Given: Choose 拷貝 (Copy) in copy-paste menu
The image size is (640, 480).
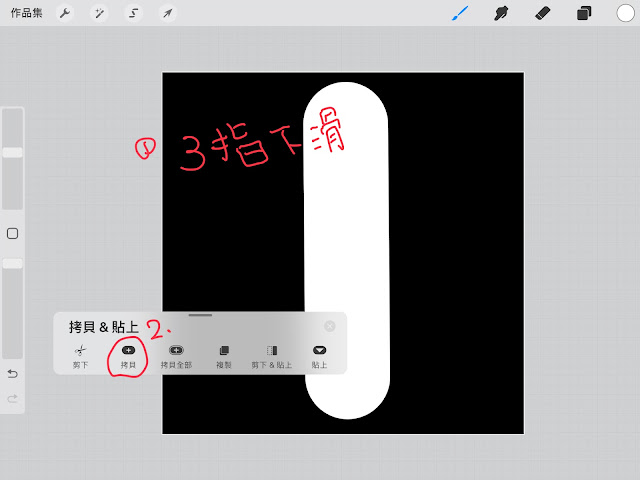Looking at the screenshot, I should [x=128, y=357].
